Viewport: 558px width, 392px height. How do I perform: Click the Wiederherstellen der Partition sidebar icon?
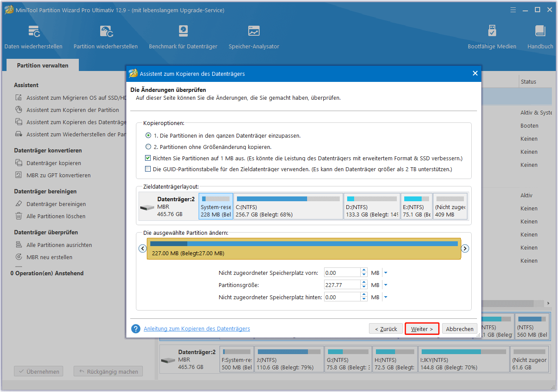[x=19, y=135]
